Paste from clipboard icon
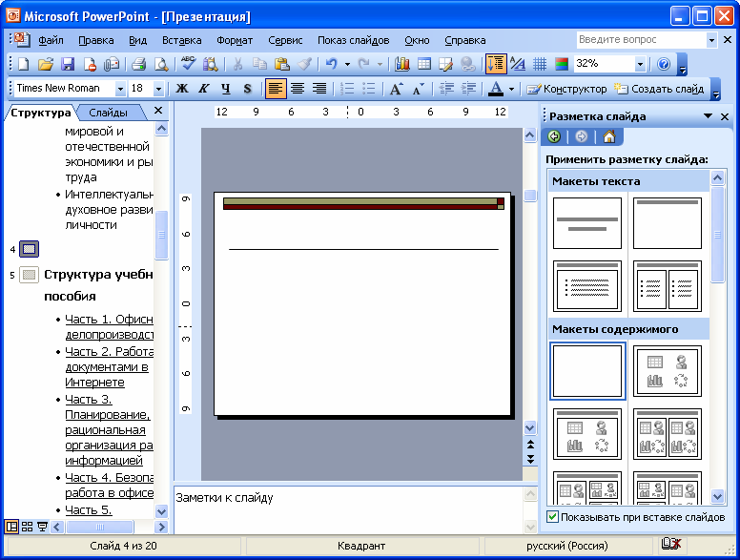 281,64
